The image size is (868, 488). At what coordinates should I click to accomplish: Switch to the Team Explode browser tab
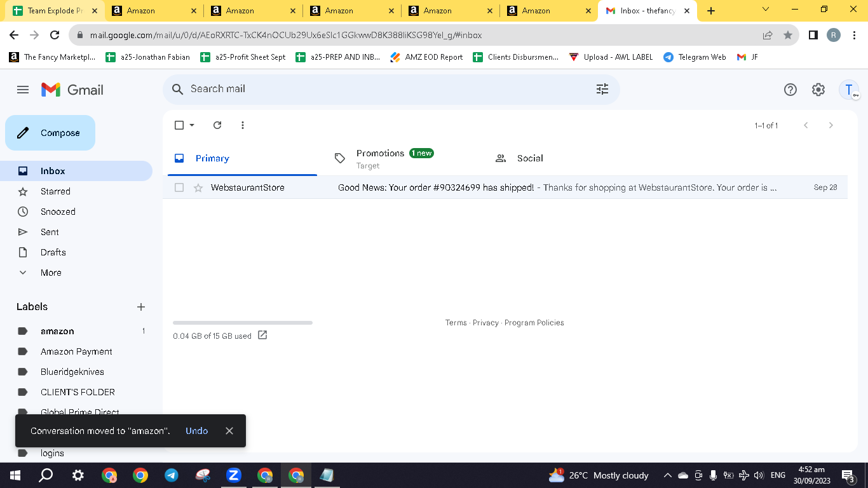[x=56, y=11]
